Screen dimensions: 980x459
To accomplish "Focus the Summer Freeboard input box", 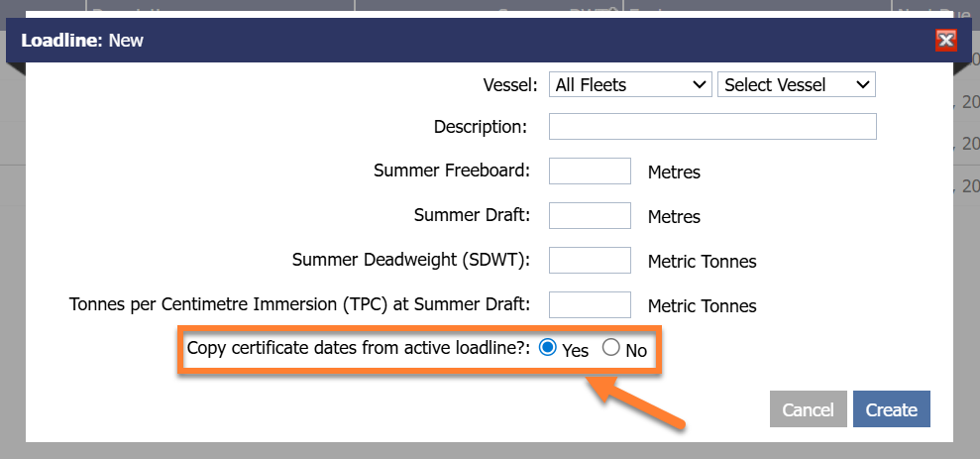I will 590,171.
